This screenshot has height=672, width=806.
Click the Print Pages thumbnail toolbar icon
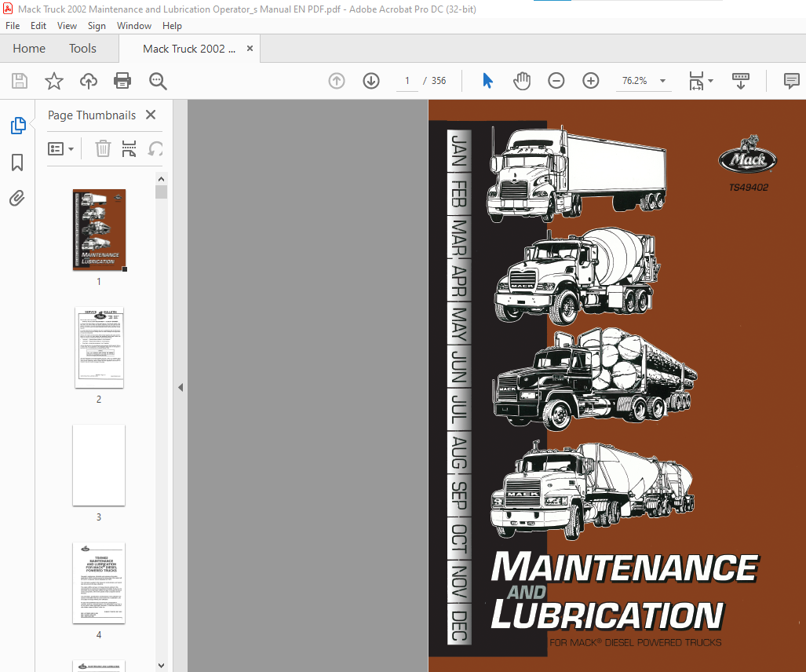coord(129,148)
